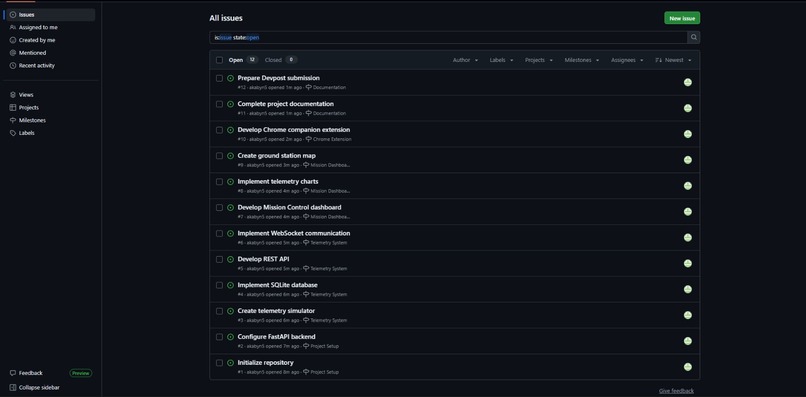Switch to the Closed issues tab

pos(281,60)
